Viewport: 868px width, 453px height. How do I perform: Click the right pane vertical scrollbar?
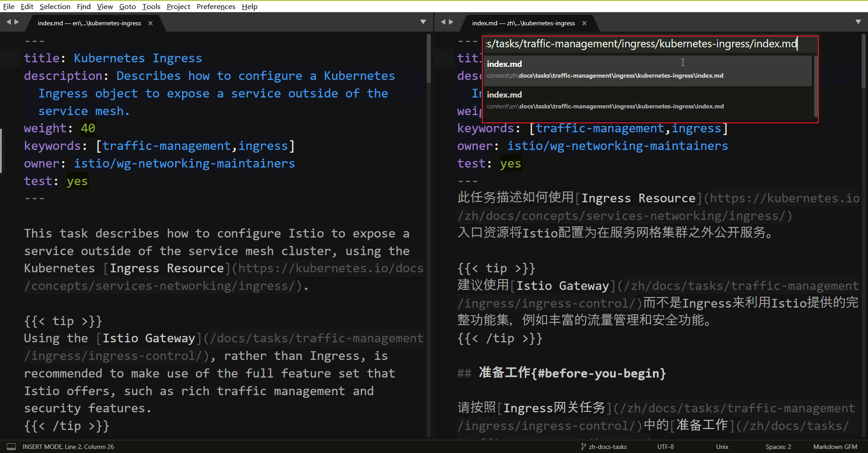[863, 61]
